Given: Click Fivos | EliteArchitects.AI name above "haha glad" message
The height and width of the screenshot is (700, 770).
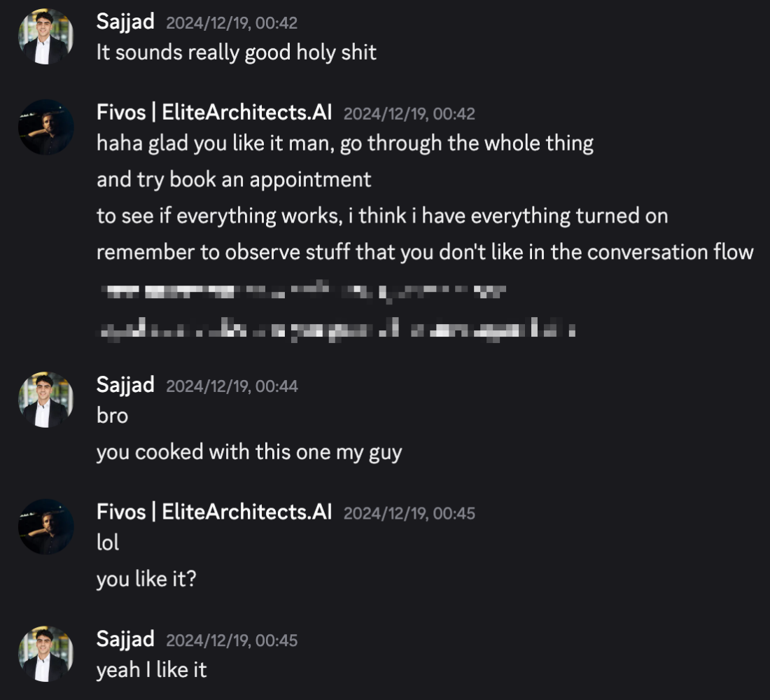Looking at the screenshot, I should point(214,112).
